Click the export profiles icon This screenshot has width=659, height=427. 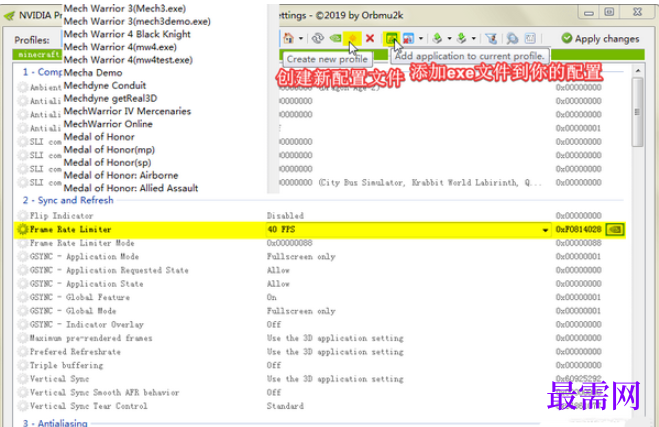click(x=437, y=38)
